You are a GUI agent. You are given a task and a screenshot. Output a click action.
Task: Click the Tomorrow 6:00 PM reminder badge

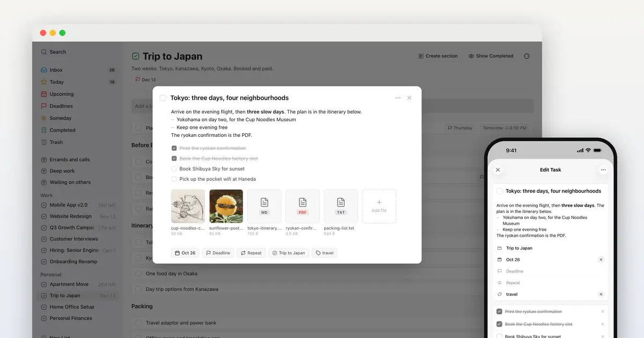504,128
